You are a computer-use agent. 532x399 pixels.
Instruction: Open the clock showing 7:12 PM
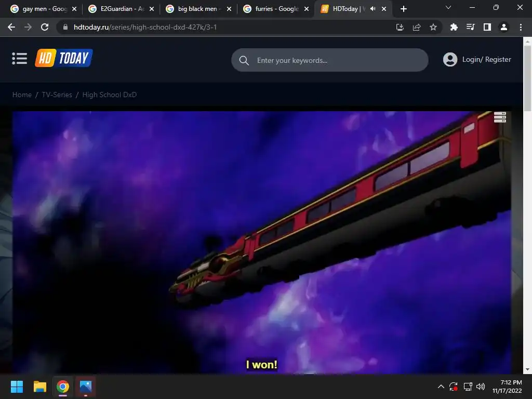coord(507,387)
